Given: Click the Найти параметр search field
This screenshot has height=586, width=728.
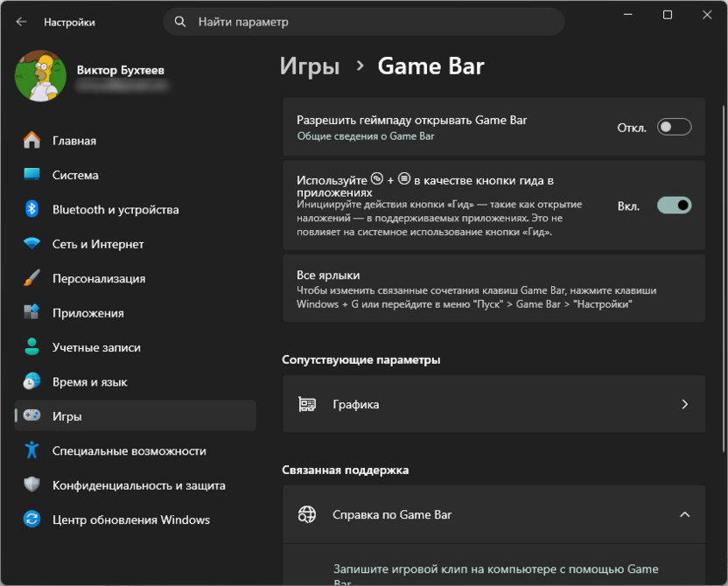Looking at the screenshot, I should pyautogui.click(x=361, y=21).
